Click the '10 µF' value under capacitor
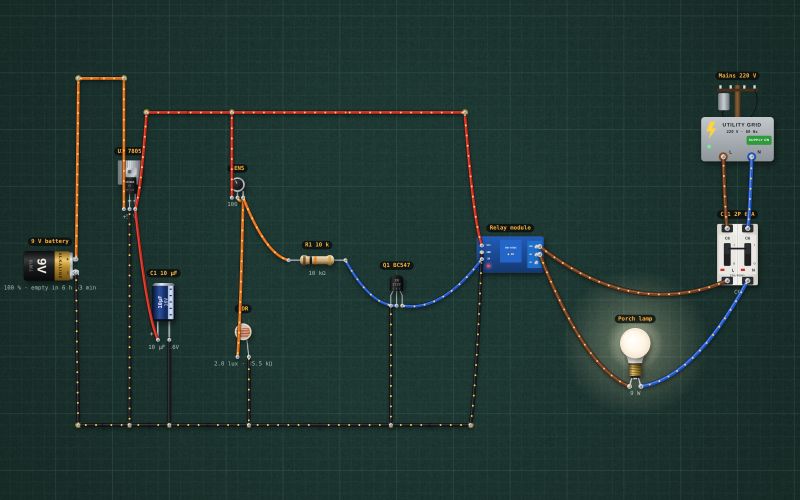This screenshot has height=500, width=800. [157, 347]
